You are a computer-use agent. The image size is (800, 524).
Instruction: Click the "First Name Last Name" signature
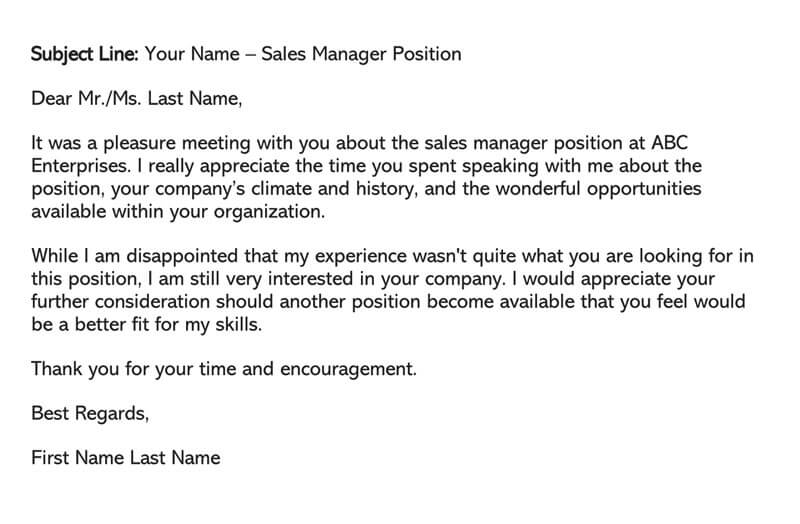[x=126, y=458]
